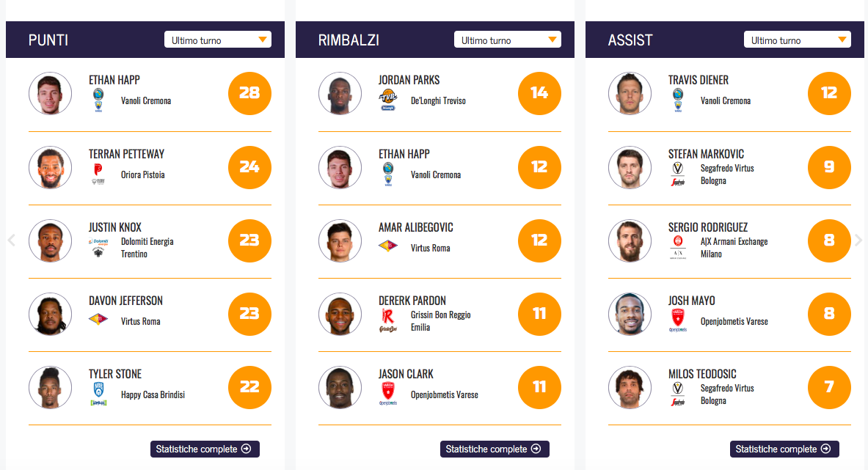Click the AX Armani Exchange Milano logo
This screenshot has height=470, width=868.
point(677,247)
